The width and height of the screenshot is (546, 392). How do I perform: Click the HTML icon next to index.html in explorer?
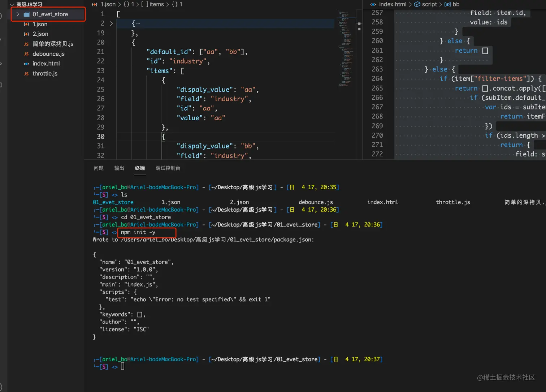(x=26, y=64)
